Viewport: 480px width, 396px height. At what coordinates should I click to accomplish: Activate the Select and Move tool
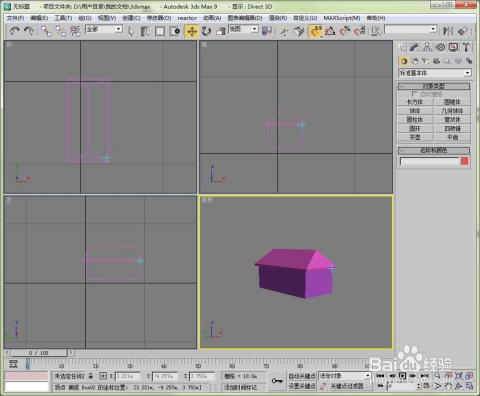click(x=192, y=31)
